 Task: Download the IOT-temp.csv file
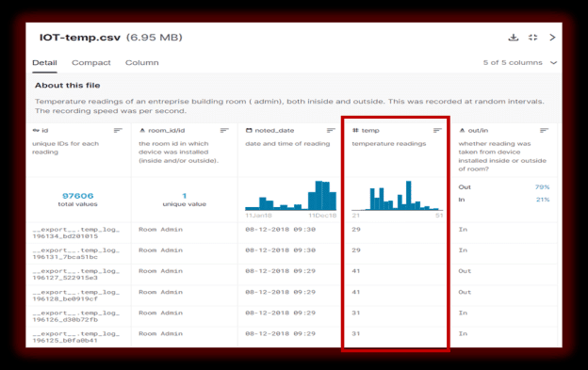[513, 37]
